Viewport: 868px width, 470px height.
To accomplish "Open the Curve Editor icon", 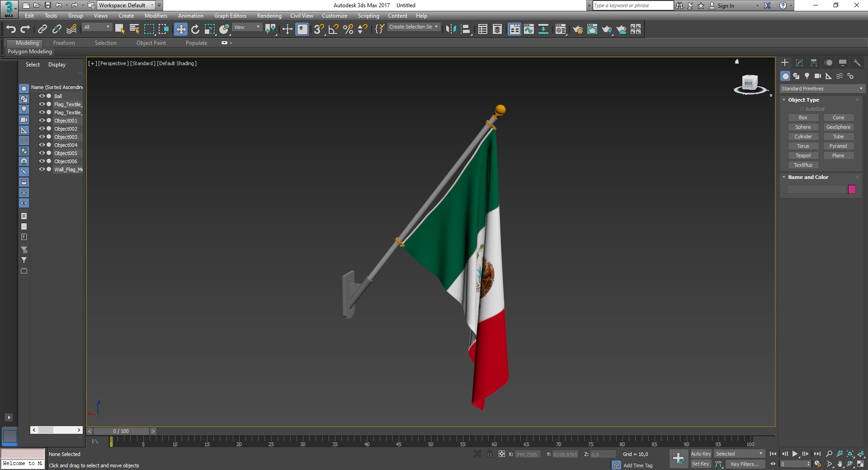I will pyautogui.click(x=529, y=29).
